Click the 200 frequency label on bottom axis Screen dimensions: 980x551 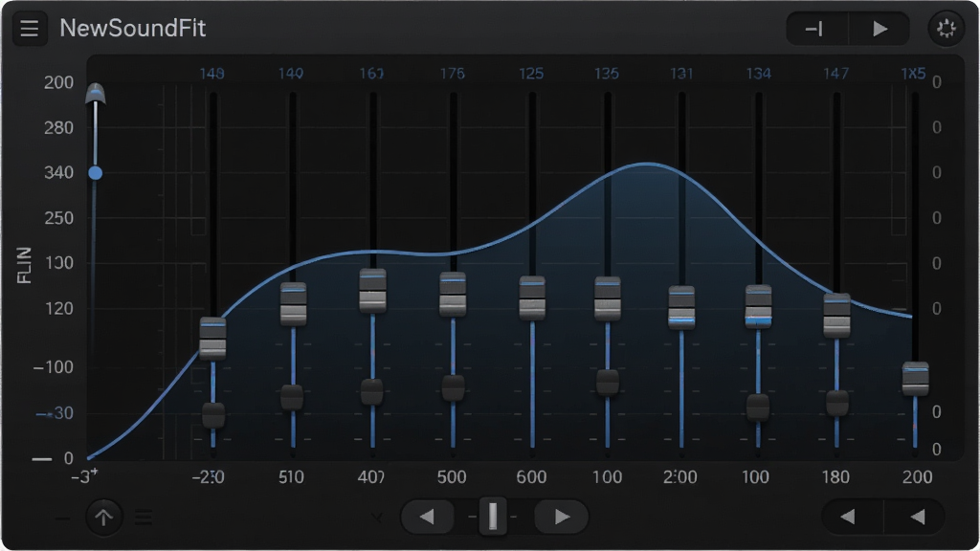pos(918,477)
